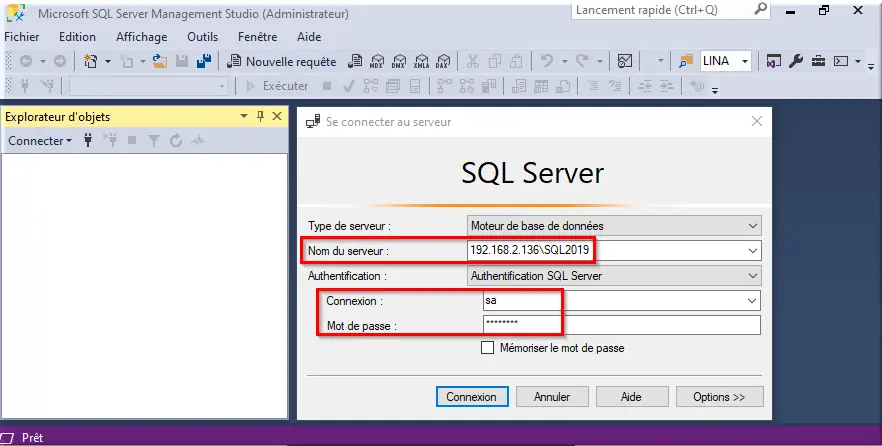Open the Affichage menu
Viewport: 882px width, 446px height.
click(x=141, y=37)
